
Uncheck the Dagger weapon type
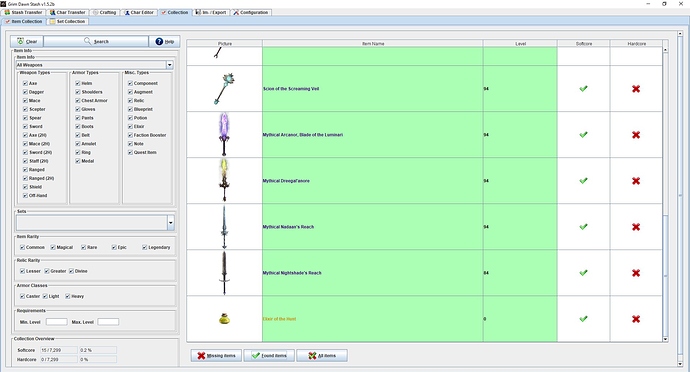25,92
